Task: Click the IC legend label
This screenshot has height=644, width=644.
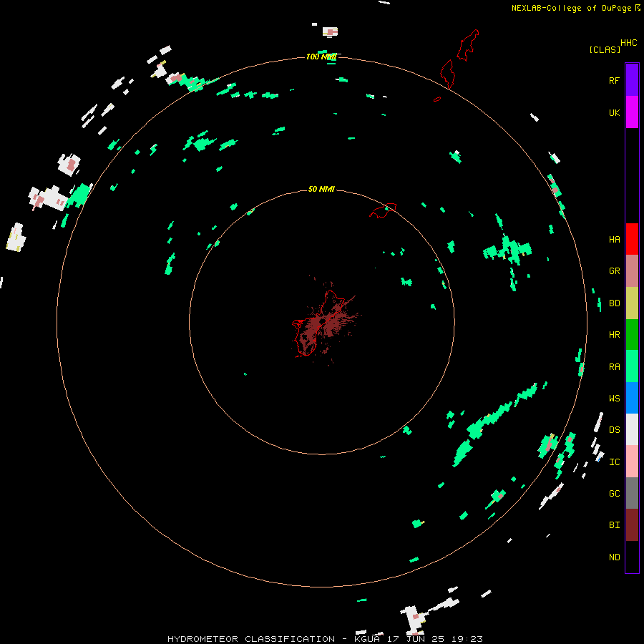Action: 614,462
